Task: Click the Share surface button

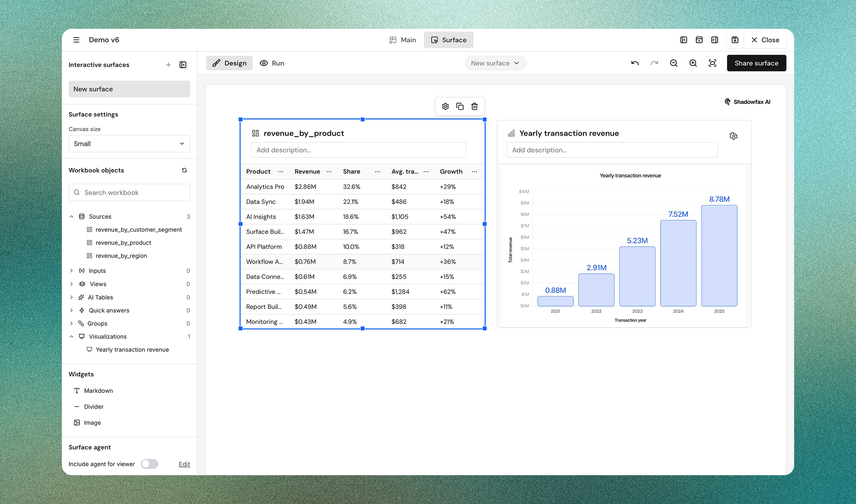Action: [757, 63]
